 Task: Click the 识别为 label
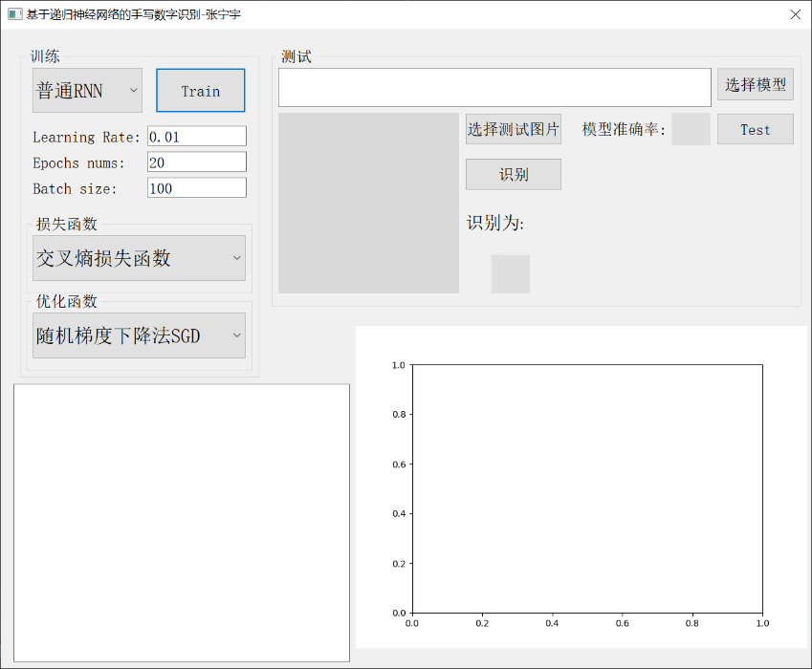tap(495, 224)
